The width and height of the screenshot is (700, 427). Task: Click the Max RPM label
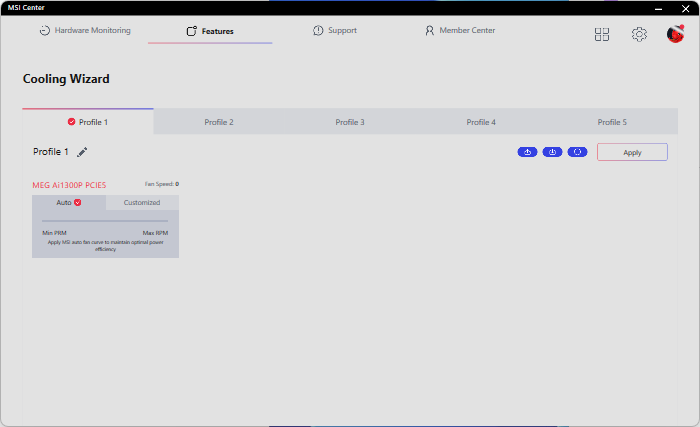pyautogui.click(x=155, y=233)
